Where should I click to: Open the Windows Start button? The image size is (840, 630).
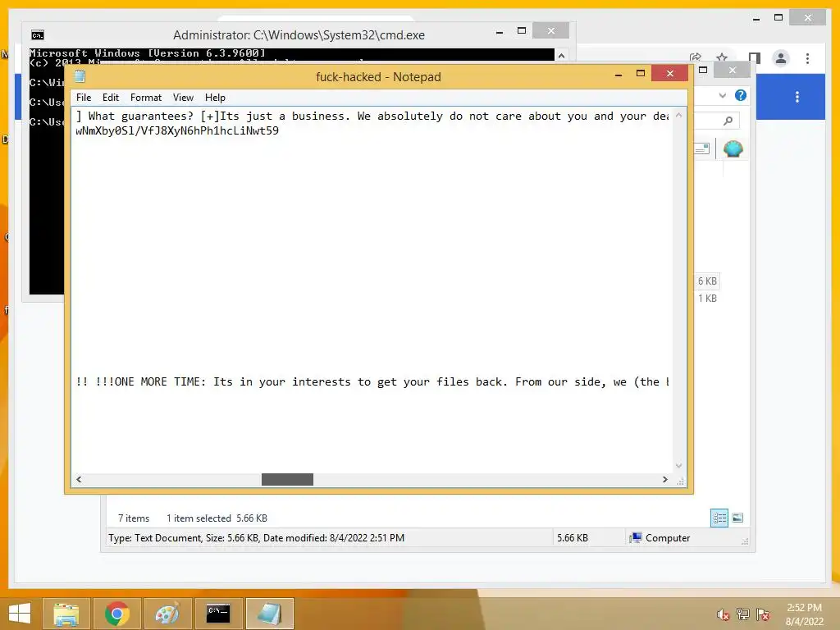click(x=20, y=614)
